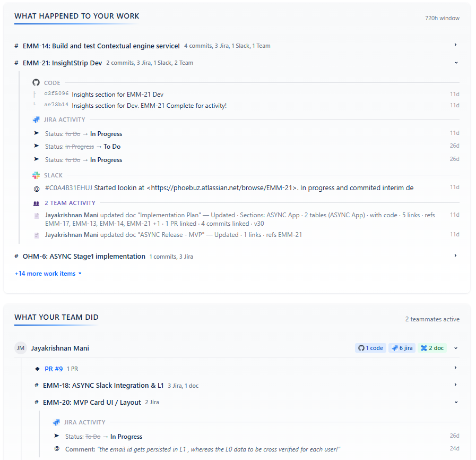Select the Jira logo next to JIRA ACTIVITY
Screen dimensions: 476x460
pos(36,120)
